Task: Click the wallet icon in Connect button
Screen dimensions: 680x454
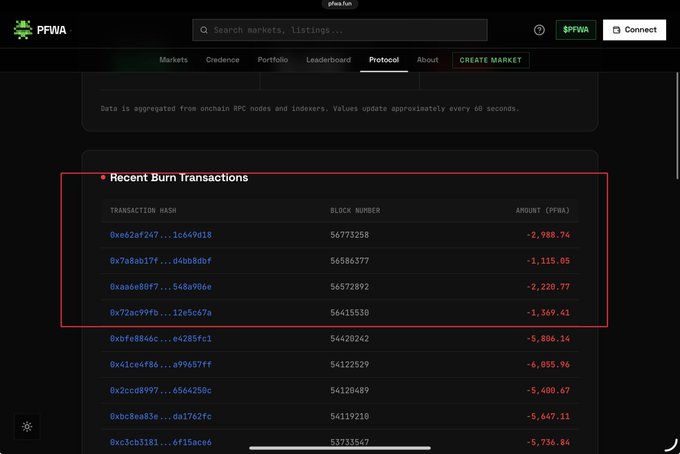Action: (616, 30)
